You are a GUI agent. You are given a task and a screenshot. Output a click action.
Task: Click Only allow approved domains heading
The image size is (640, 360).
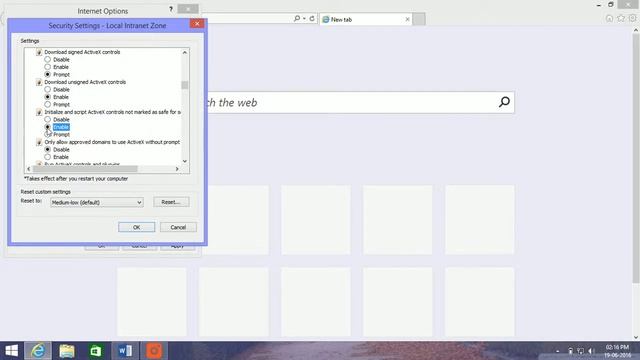tap(112, 142)
